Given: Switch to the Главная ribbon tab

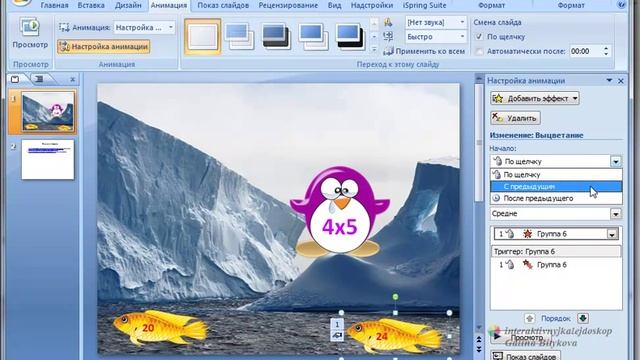Looking at the screenshot, I should 54,5.
